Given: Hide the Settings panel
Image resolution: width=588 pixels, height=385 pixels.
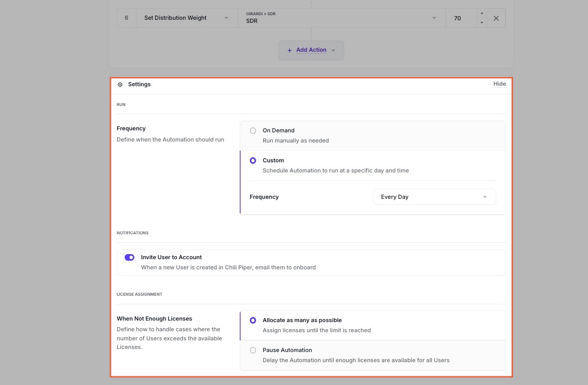Looking at the screenshot, I should (499, 84).
